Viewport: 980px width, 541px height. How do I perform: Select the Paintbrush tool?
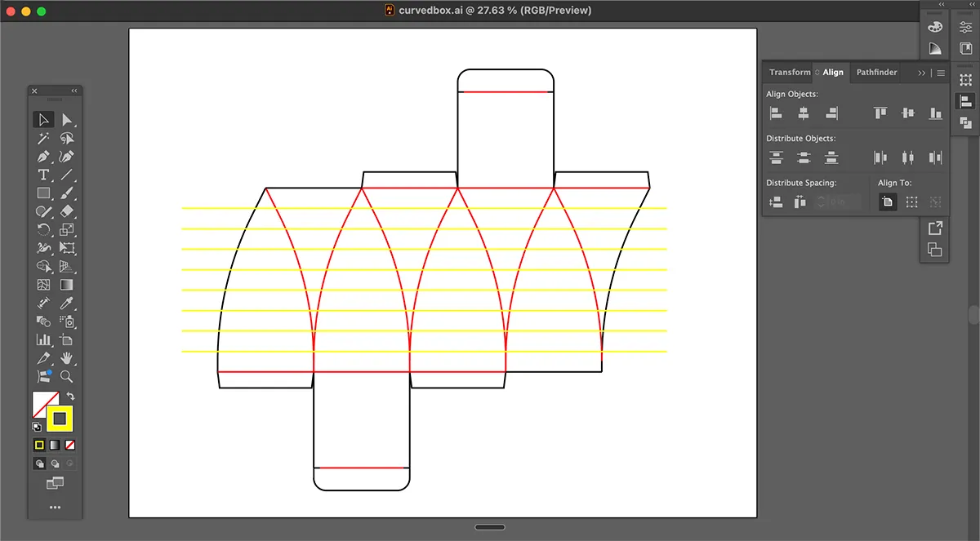point(67,193)
